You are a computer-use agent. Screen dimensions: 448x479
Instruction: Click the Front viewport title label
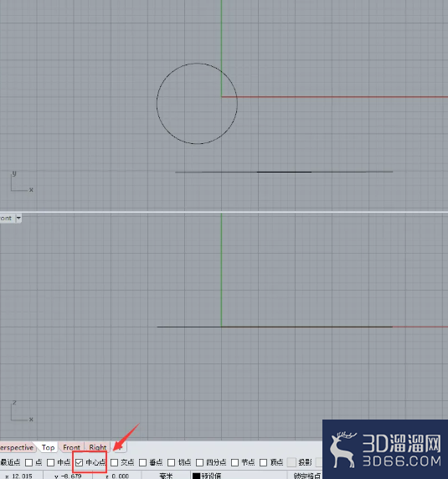pos(6,218)
